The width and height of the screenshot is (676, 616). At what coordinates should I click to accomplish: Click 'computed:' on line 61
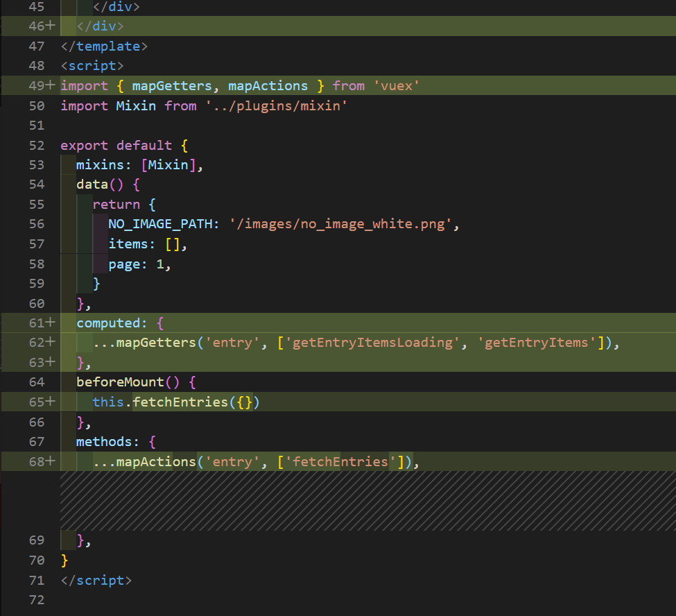pyautogui.click(x=112, y=323)
